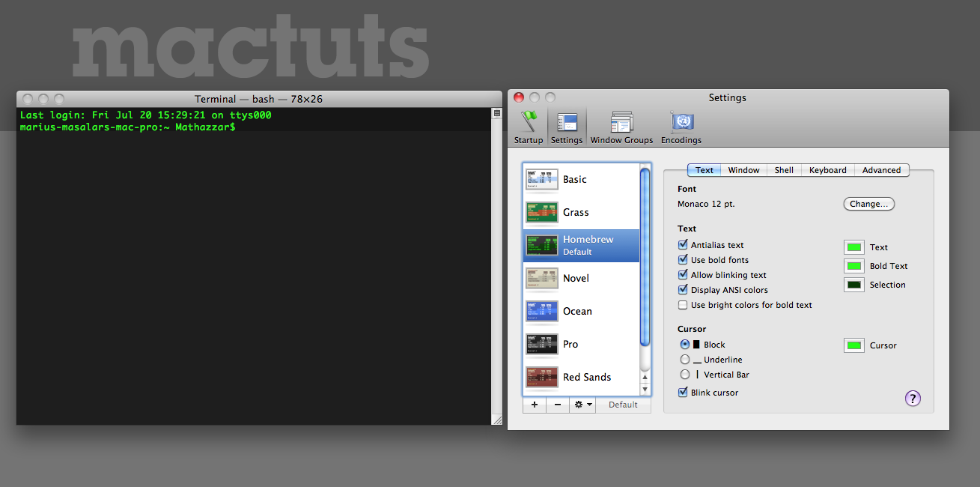The width and height of the screenshot is (980, 487).
Task: Open the Bold Text color swatch
Action: pos(854,266)
